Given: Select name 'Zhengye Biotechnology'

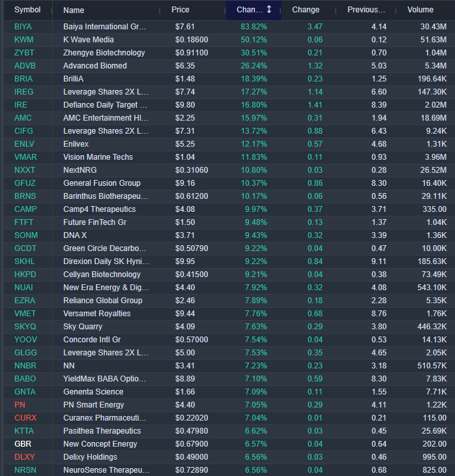Looking at the screenshot, I should 104,53.
